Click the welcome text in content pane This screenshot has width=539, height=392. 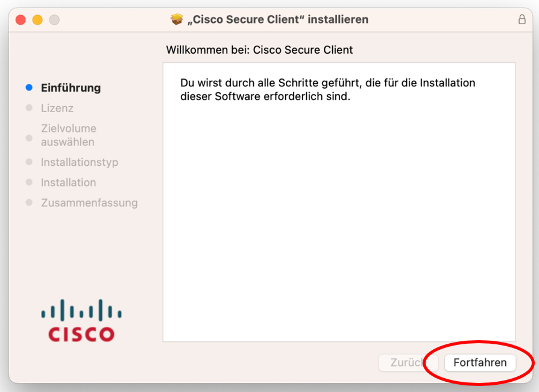(327, 89)
